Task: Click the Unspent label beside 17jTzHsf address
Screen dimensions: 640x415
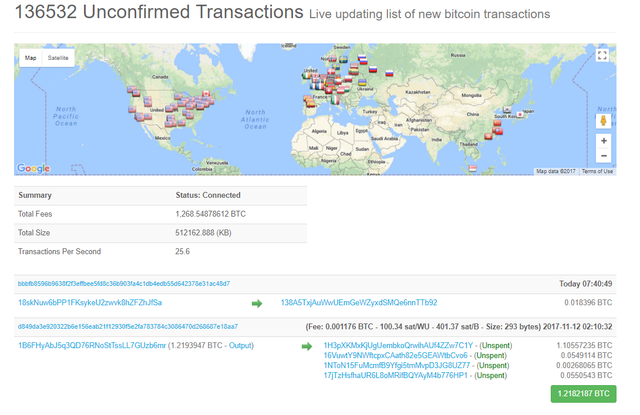Action: click(490, 375)
